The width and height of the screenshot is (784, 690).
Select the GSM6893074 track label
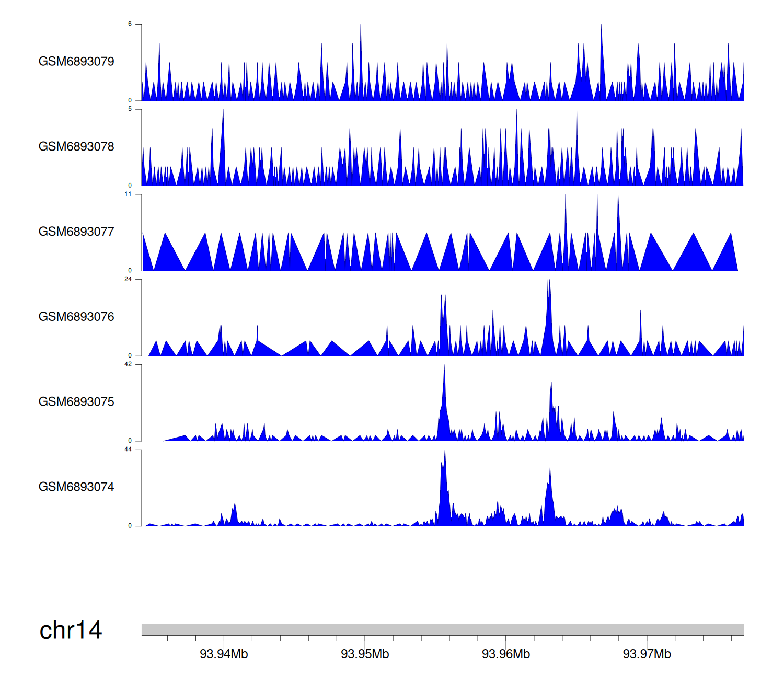pos(76,487)
